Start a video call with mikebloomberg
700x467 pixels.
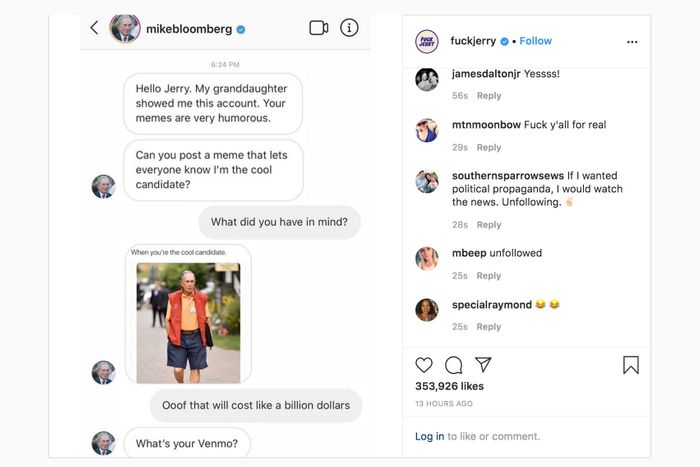[x=319, y=28]
